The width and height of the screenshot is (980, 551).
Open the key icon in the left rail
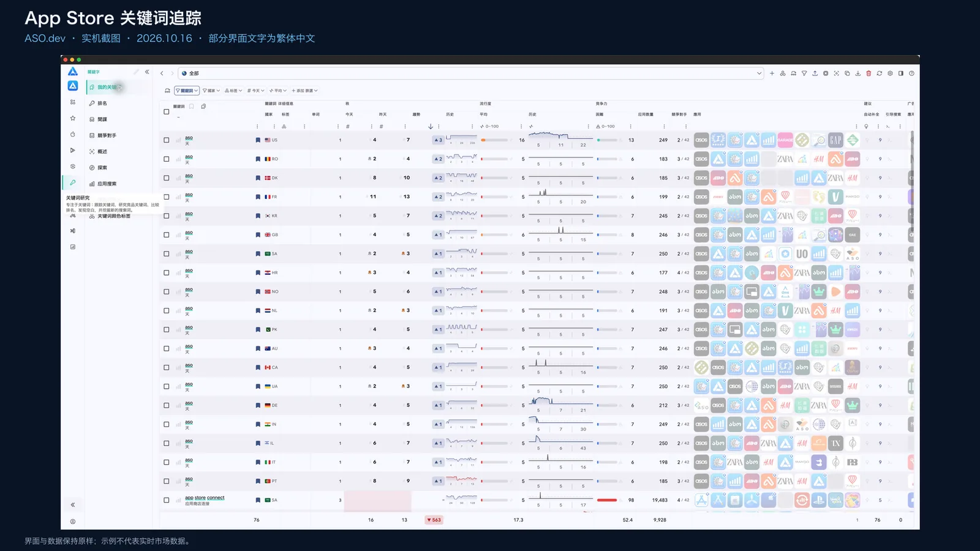point(72,182)
